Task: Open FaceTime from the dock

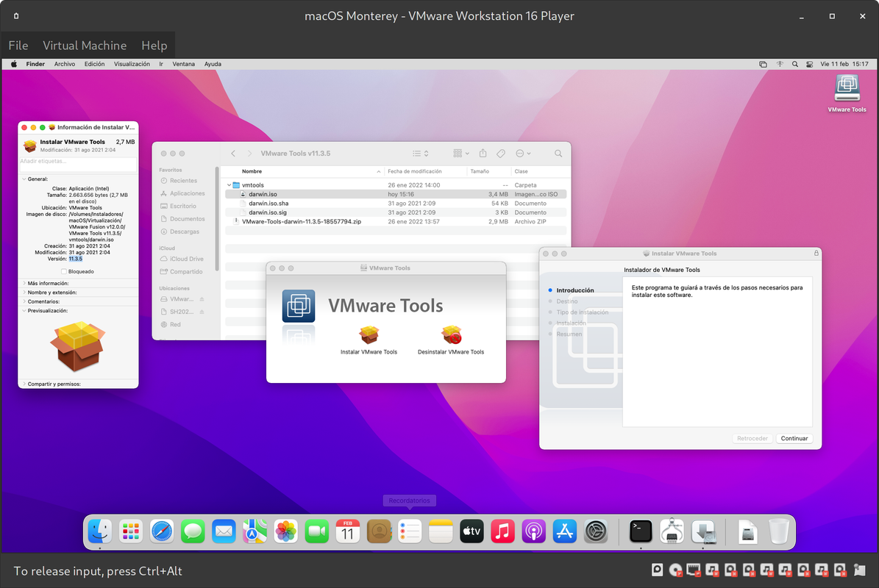Action: tap(317, 531)
